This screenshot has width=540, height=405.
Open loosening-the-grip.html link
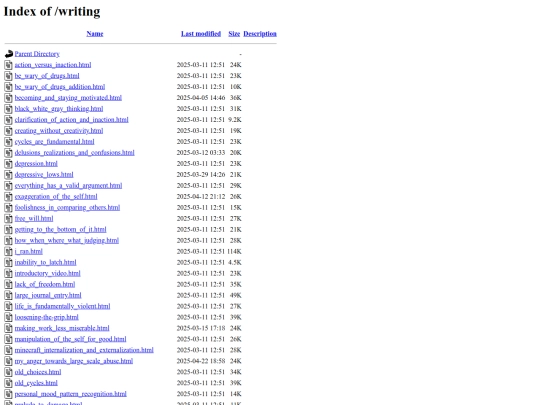[46, 317]
